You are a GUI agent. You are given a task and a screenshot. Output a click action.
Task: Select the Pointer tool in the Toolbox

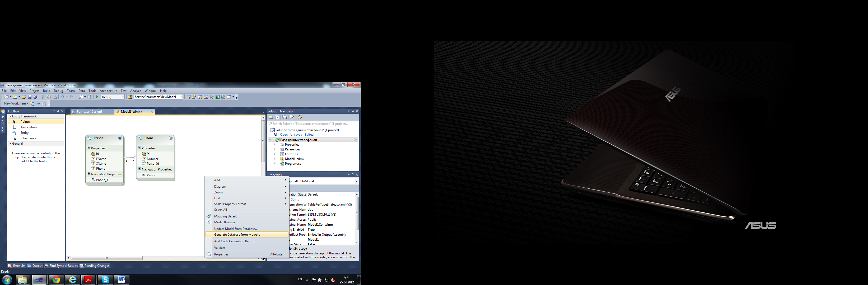pos(36,122)
